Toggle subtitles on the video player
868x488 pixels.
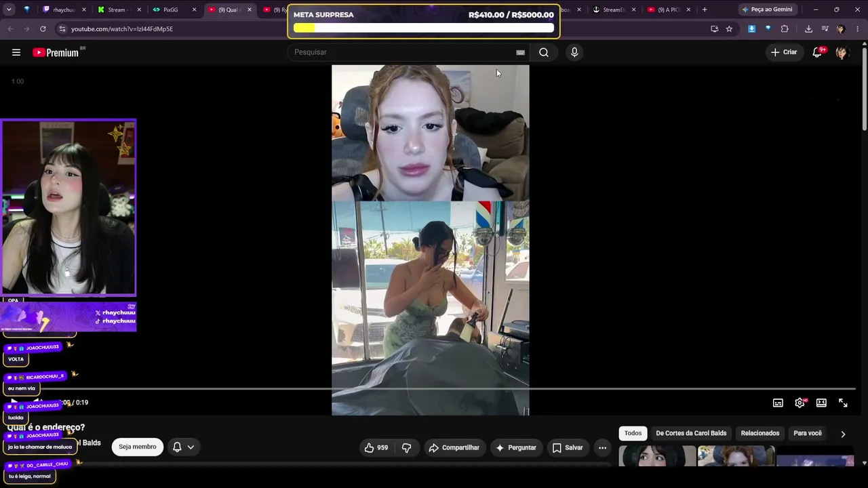tap(778, 403)
